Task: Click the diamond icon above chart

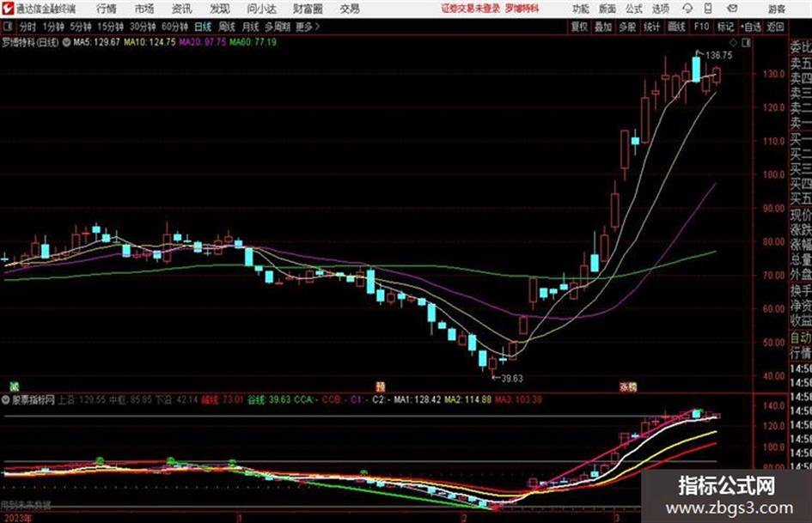Action: [733, 43]
